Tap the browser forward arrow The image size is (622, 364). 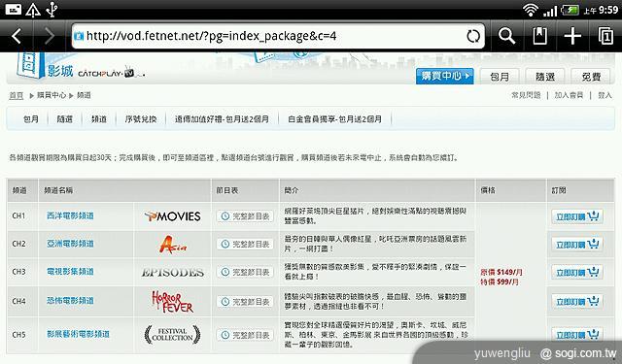pyautogui.click(x=50, y=37)
